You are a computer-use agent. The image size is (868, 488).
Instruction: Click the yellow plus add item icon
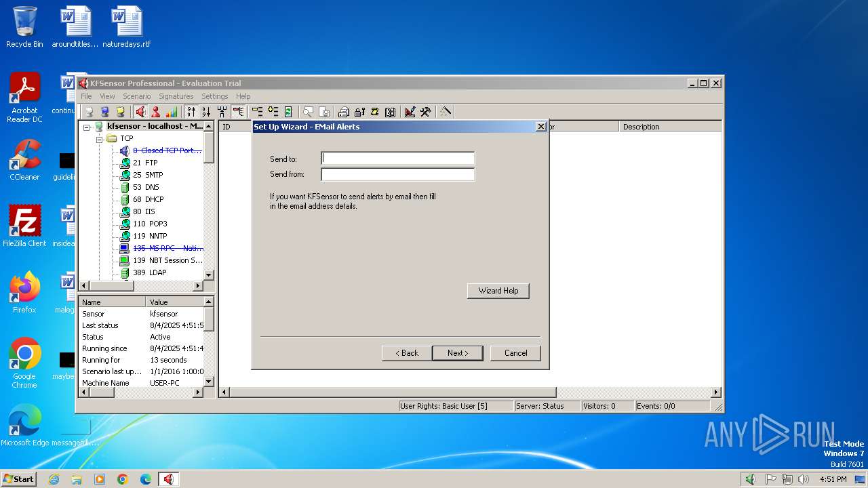[x=273, y=112]
